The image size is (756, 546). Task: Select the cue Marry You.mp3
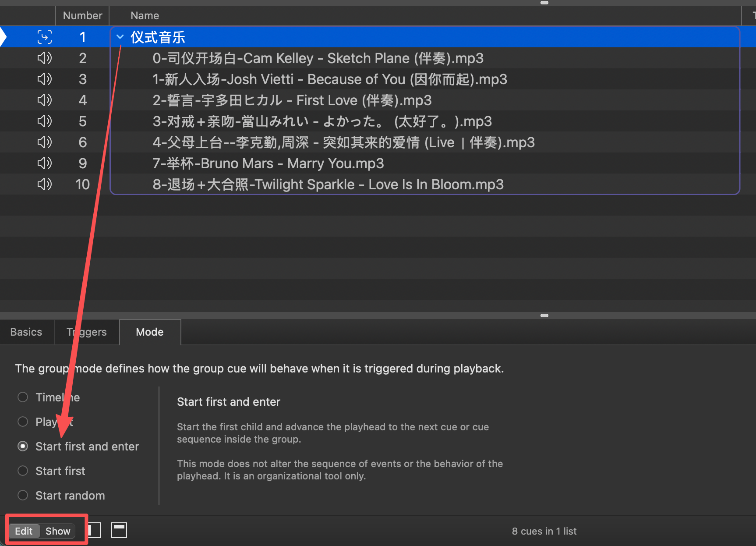(x=268, y=163)
